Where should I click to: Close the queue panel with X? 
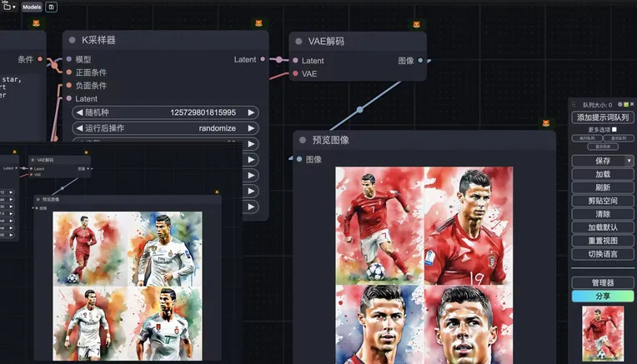click(632, 104)
